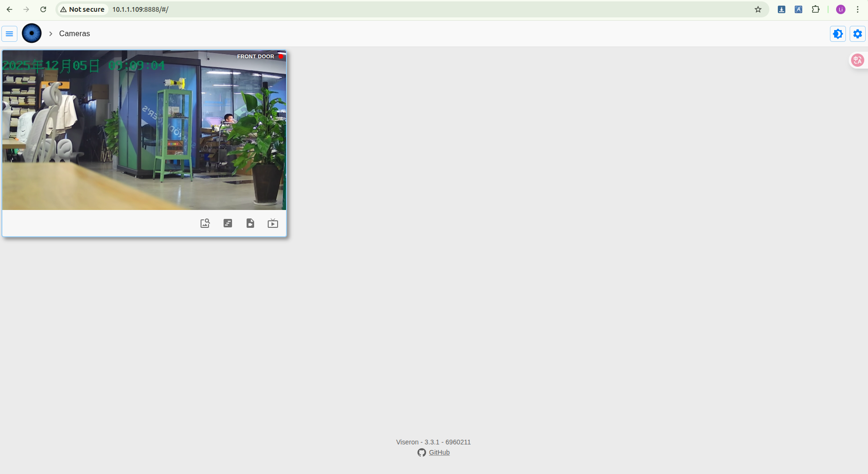This screenshot has height=474, width=868.
Task: Open the GitHub link in footer
Action: pos(439,452)
